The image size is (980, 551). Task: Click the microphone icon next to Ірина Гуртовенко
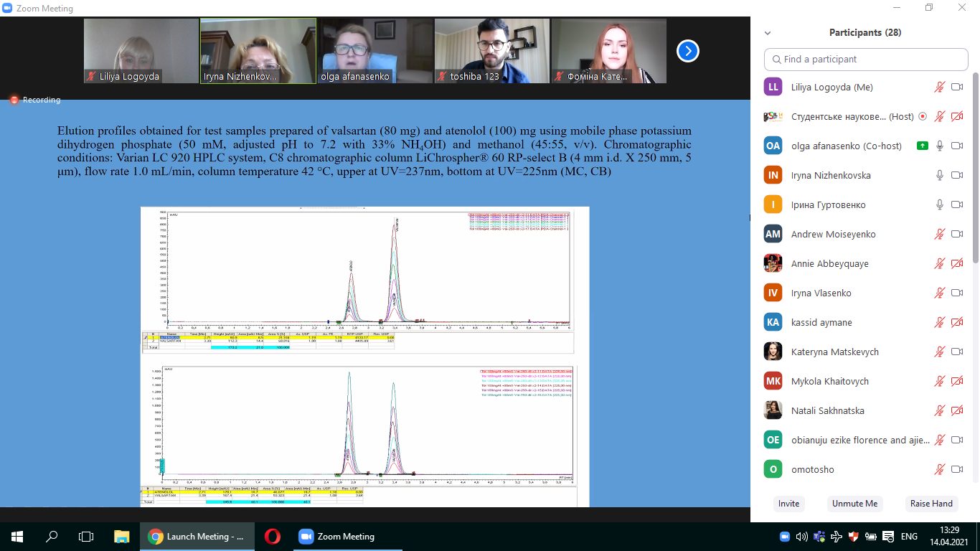939,204
